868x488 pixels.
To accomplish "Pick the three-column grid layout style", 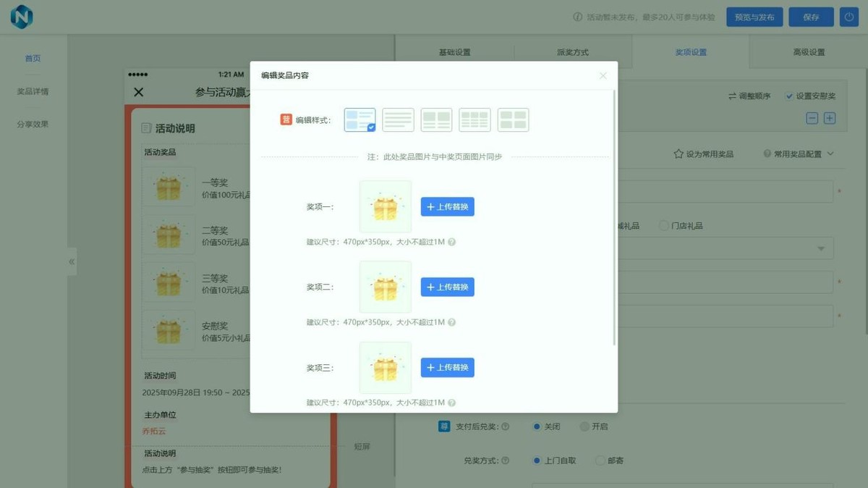I will pyautogui.click(x=475, y=119).
